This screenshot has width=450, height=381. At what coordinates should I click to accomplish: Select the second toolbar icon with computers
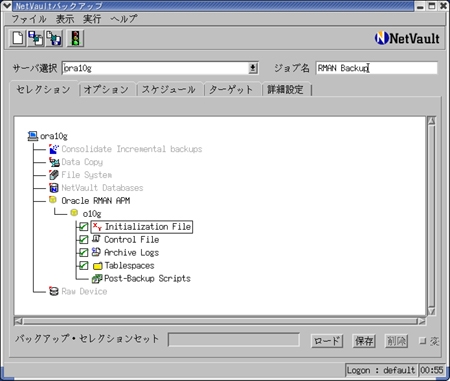point(36,38)
